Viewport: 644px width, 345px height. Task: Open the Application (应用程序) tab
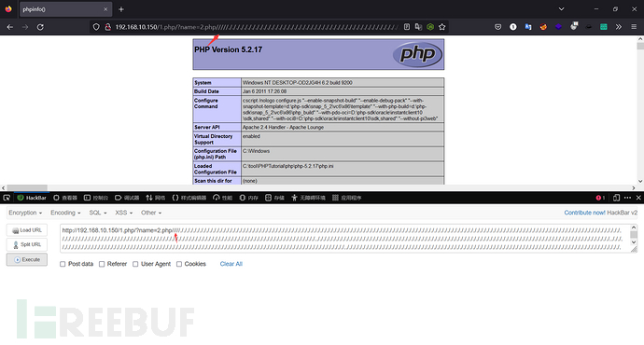tap(346, 198)
